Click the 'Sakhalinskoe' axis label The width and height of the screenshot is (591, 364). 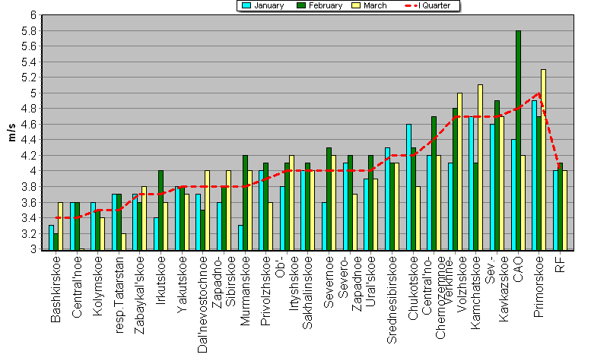click(307, 293)
